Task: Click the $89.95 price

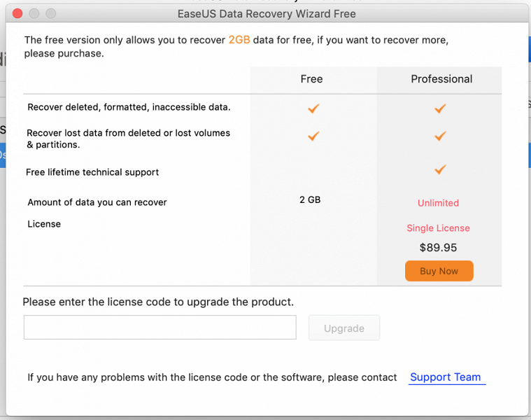Action: click(x=438, y=247)
